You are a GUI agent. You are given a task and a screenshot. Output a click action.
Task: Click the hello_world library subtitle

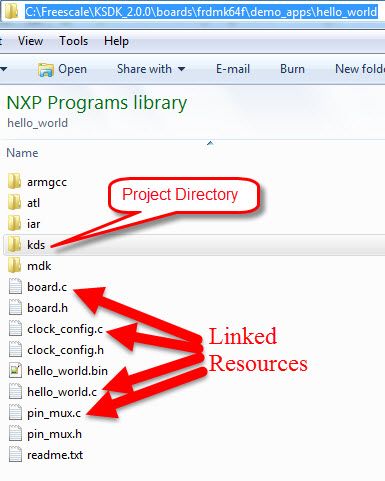(37, 123)
